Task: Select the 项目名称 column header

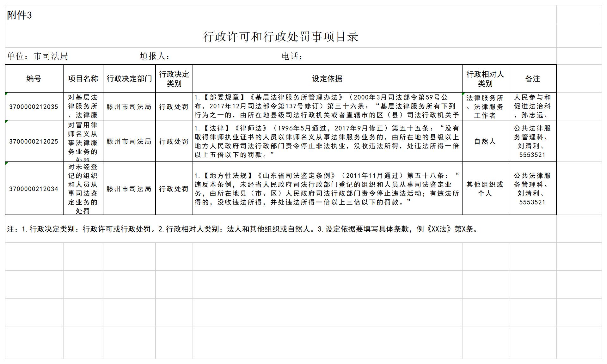Action: (x=83, y=79)
